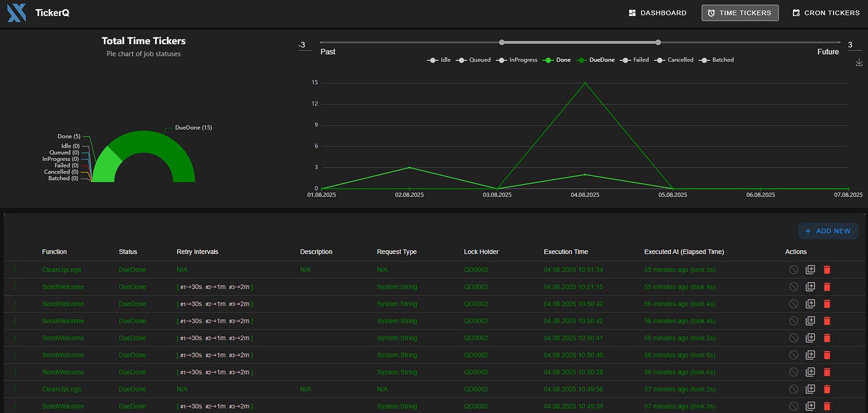868x413 pixels.
Task: Delete the CleanUpLogs ticker executed at 10:51:34
Action: pos(827,270)
